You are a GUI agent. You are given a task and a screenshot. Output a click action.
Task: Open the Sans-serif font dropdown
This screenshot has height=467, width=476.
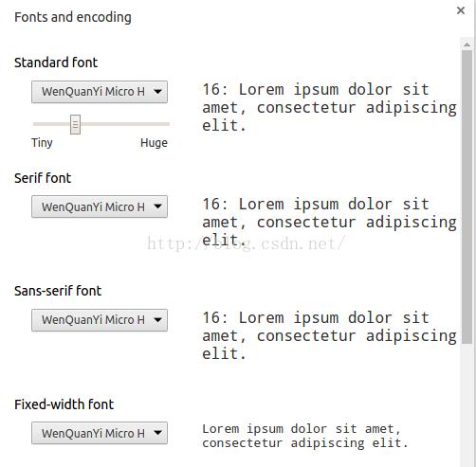pyautogui.click(x=100, y=320)
